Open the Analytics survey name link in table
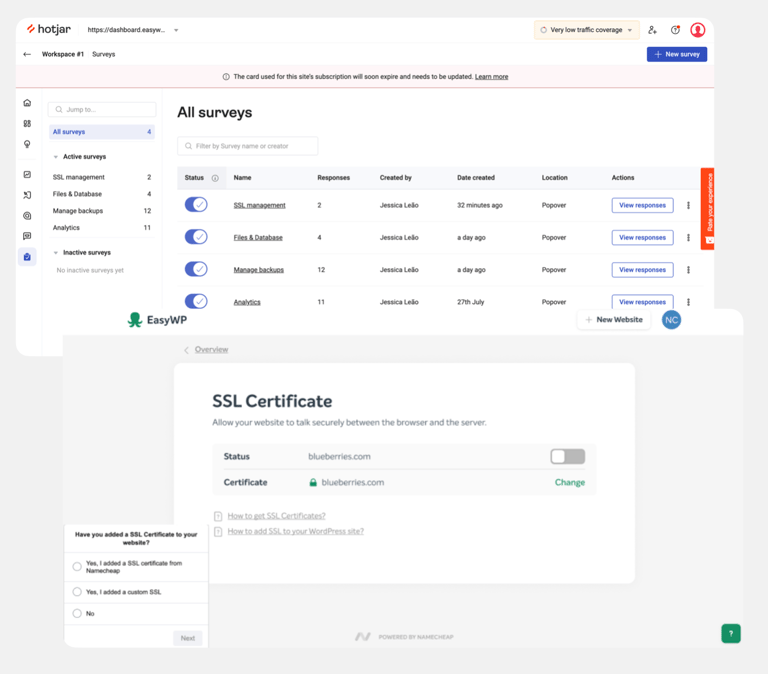768x674 pixels. [x=247, y=302]
